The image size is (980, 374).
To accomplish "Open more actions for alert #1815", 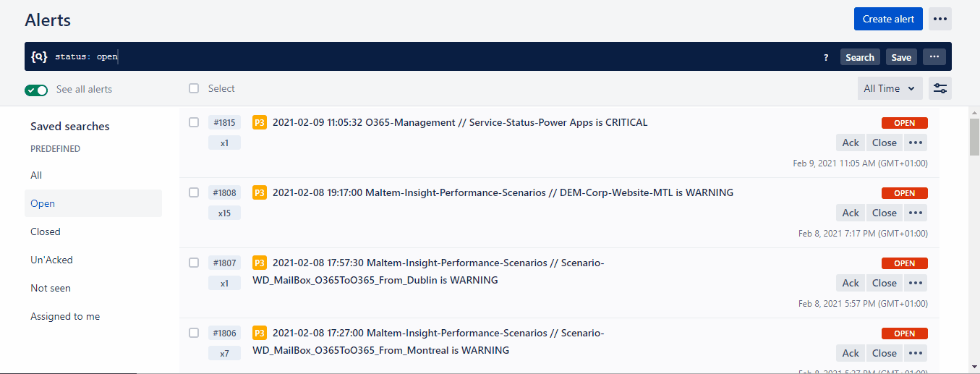I will (x=916, y=143).
